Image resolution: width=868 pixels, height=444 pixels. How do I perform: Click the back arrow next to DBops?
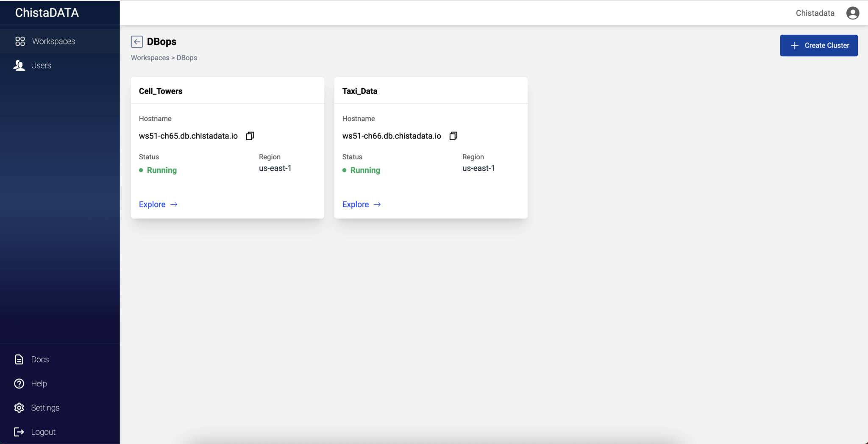(136, 42)
